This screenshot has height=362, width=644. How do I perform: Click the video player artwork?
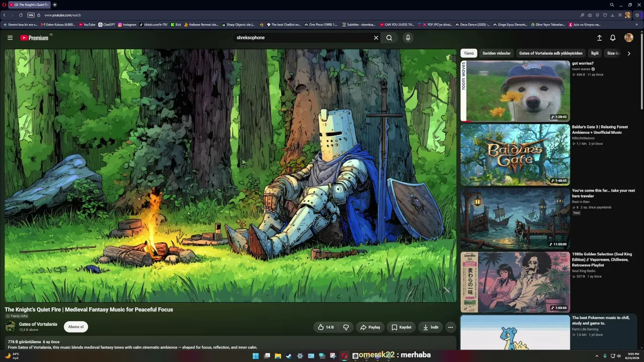click(230, 175)
